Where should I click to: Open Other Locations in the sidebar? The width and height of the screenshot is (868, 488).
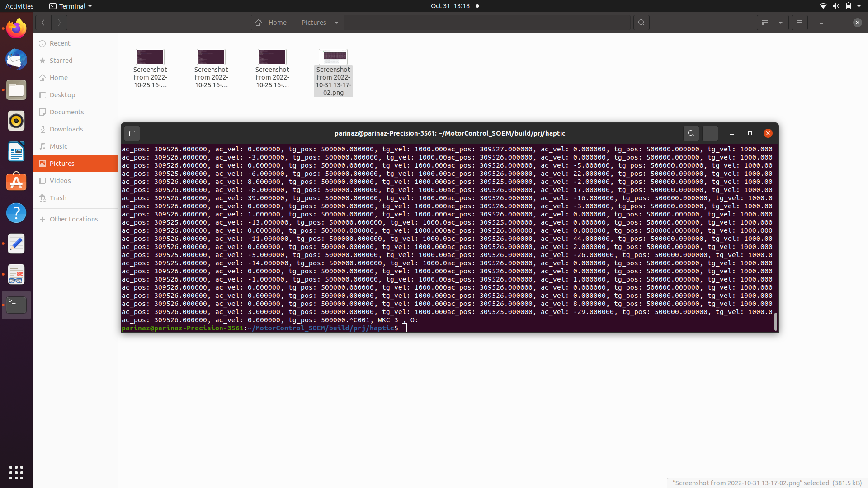[x=74, y=219]
